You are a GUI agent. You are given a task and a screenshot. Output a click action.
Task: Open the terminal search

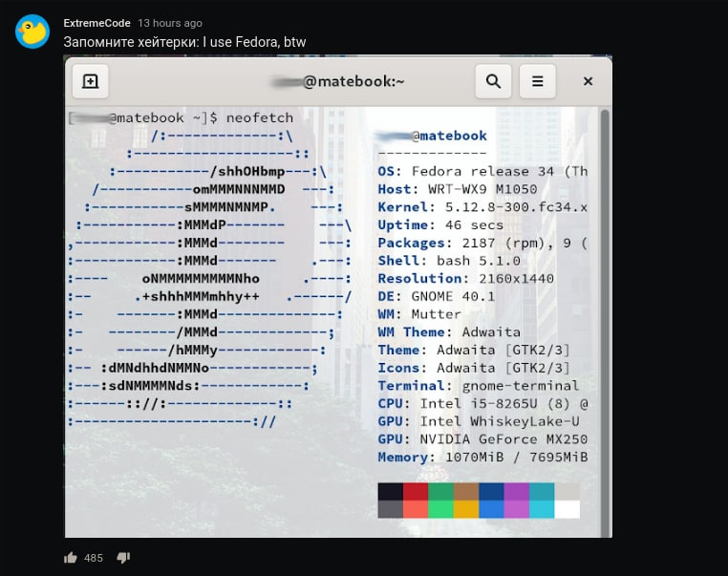point(493,81)
